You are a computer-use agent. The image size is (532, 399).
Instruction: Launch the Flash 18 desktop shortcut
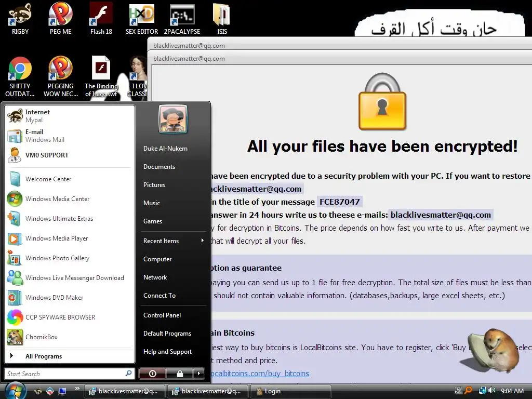click(x=101, y=19)
